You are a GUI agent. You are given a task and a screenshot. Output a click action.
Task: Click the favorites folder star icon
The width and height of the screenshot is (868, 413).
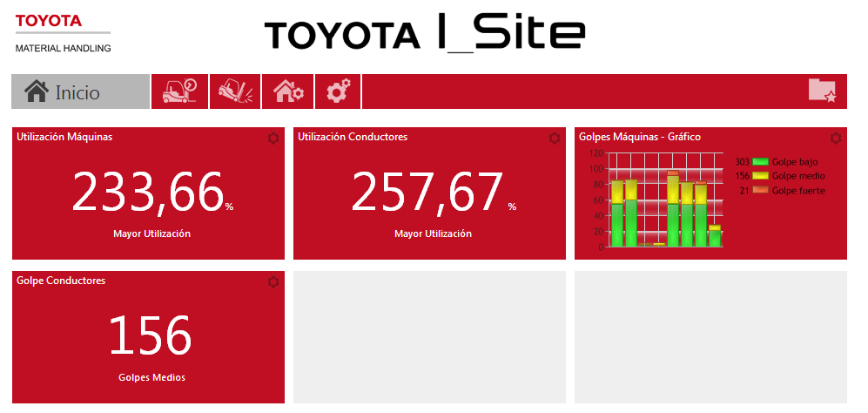pyautogui.click(x=822, y=91)
